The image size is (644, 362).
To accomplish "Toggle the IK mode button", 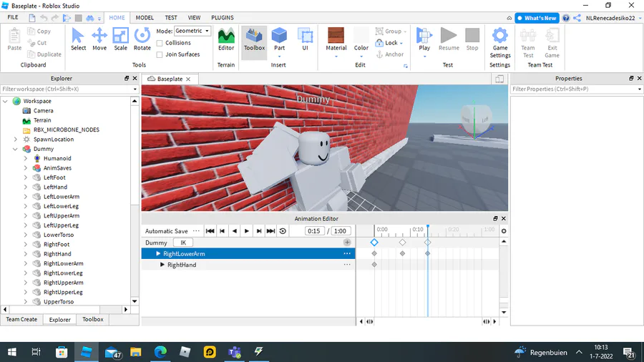I will click(183, 243).
